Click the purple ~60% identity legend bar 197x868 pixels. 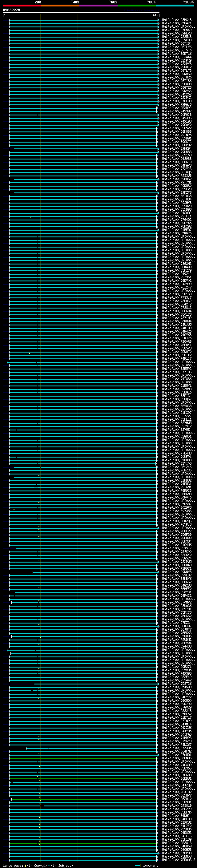tap(98, 6)
